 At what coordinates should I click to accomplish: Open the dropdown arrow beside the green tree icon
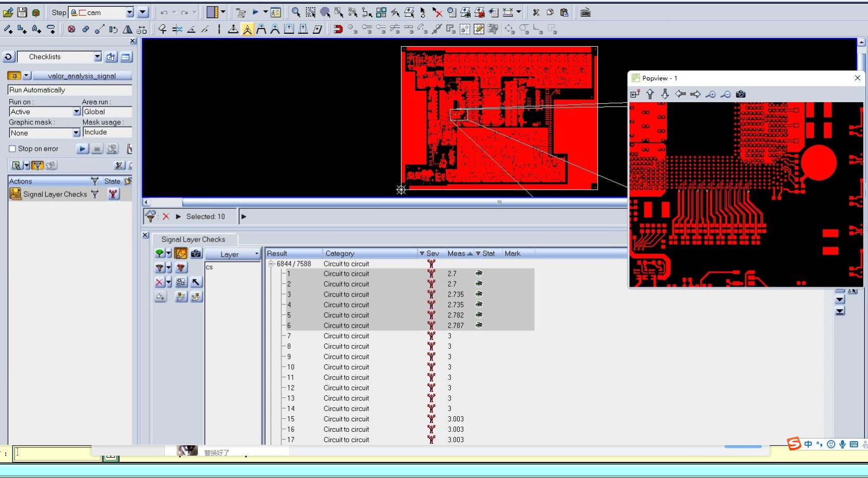[169, 254]
